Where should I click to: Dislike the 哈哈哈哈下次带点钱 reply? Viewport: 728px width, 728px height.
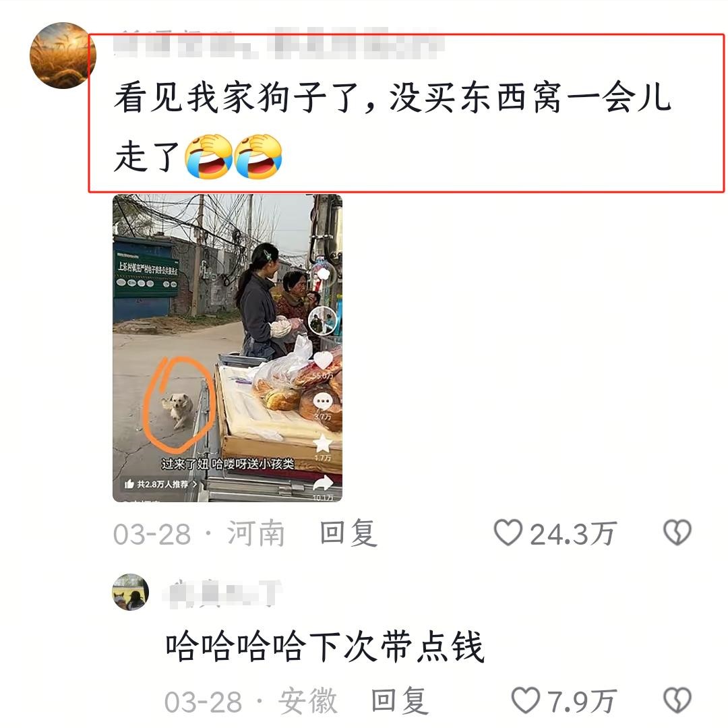tap(677, 700)
